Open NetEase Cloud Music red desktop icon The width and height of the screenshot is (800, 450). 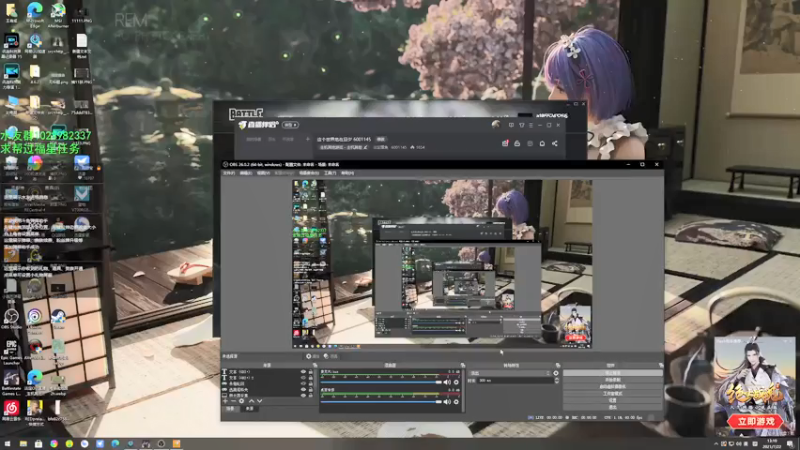click(11, 410)
